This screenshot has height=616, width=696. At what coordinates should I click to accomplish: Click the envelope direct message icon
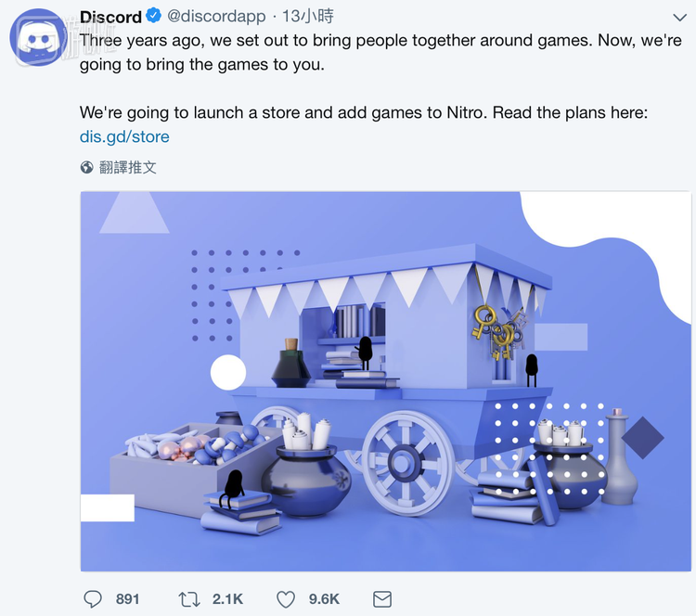[x=381, y=599]
